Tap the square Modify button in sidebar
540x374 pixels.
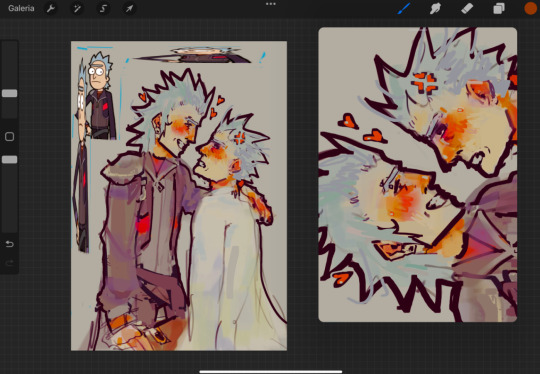pos(10,137)
